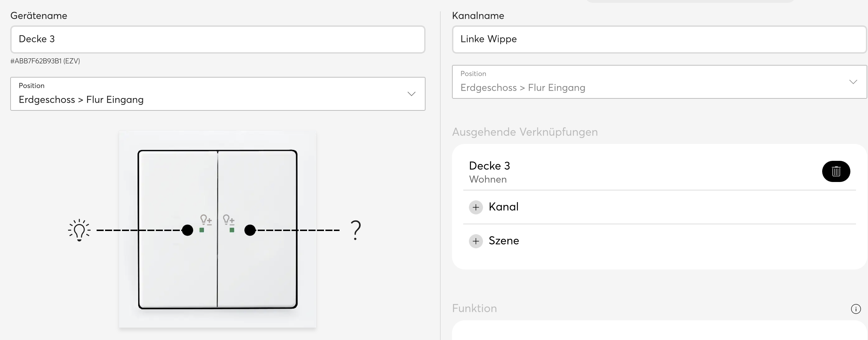Click the question mark right of switch

(x=356, y=230)
